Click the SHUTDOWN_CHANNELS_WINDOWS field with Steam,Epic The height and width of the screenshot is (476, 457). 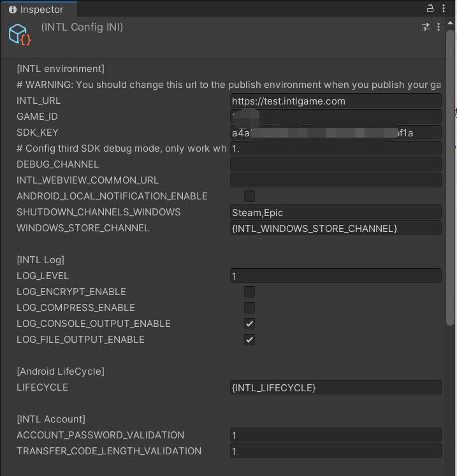(335, 212)
